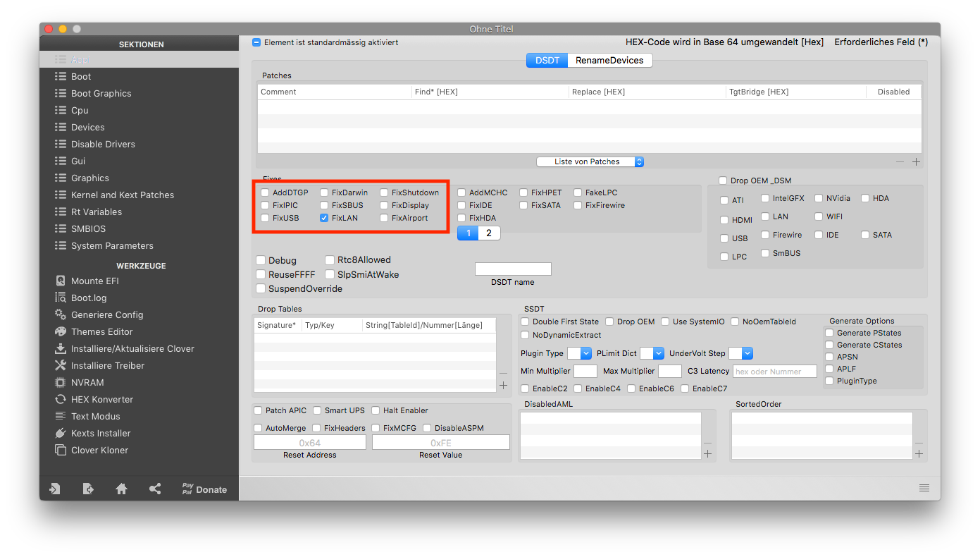The image size is (980, 557).
Task: Open the PLimit Dict dropdown
Action: (652, 353)
